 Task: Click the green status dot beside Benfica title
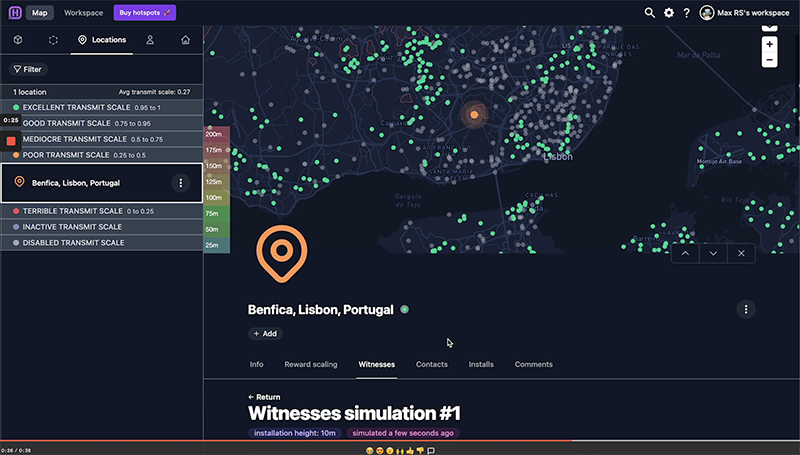[405, 310]
